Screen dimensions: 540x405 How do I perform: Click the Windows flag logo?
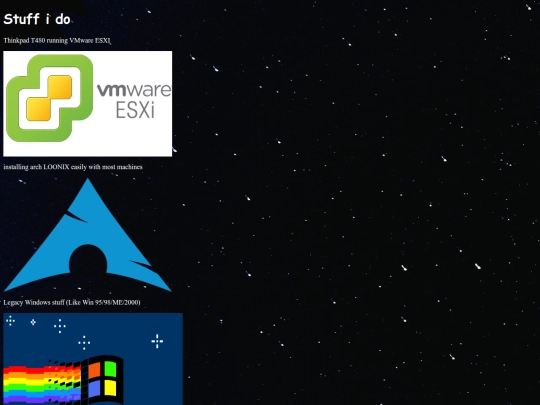coord(102,380)
